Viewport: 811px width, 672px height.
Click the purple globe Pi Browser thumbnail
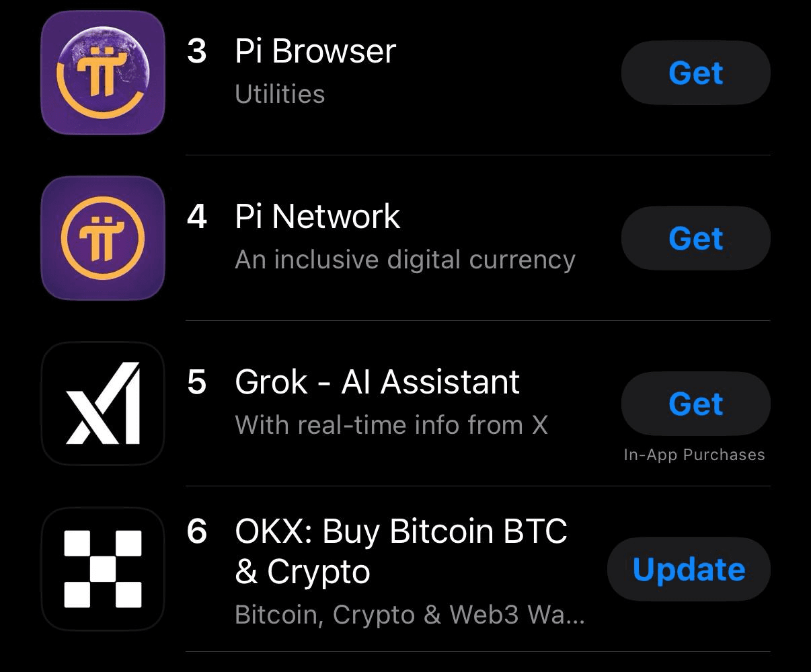coord(102,73)
